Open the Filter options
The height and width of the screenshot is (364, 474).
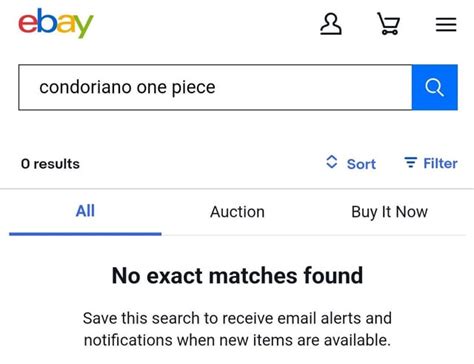(431, 163)
